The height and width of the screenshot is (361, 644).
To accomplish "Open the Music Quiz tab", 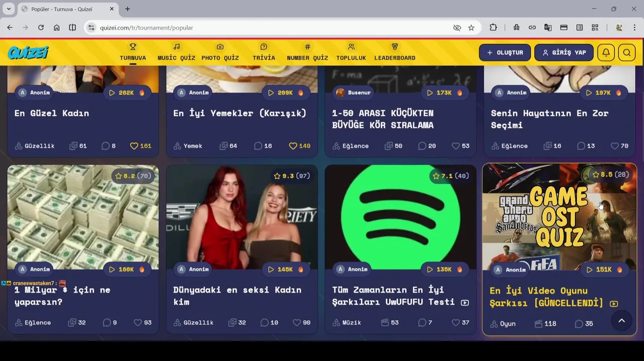I will [176, 52].
